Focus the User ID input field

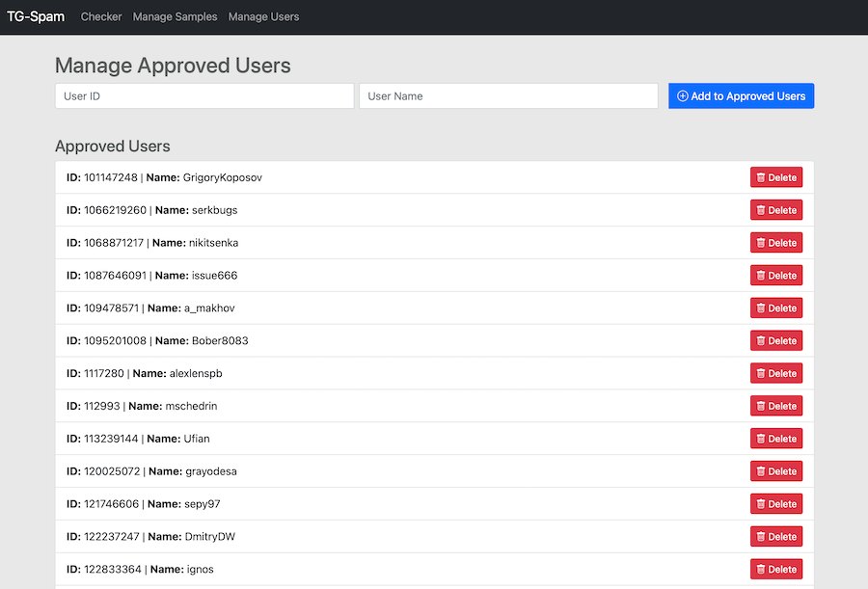[x=204, y=95]
